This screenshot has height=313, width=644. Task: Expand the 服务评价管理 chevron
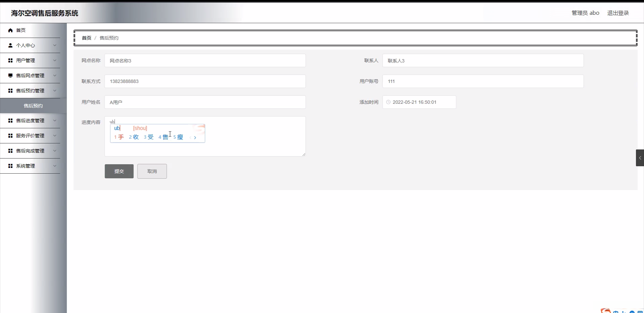tap(55, 136)
